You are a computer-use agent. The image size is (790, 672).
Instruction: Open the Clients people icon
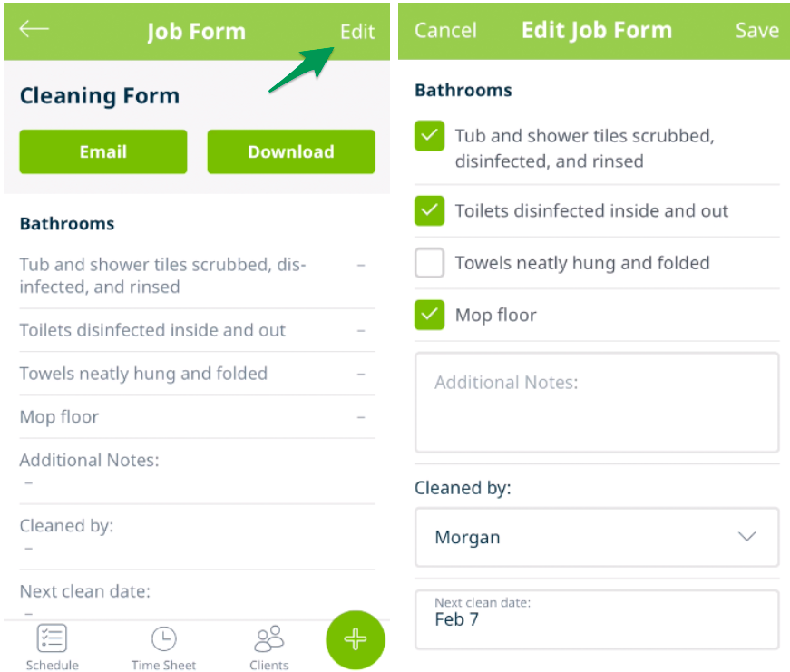(269, 638)
